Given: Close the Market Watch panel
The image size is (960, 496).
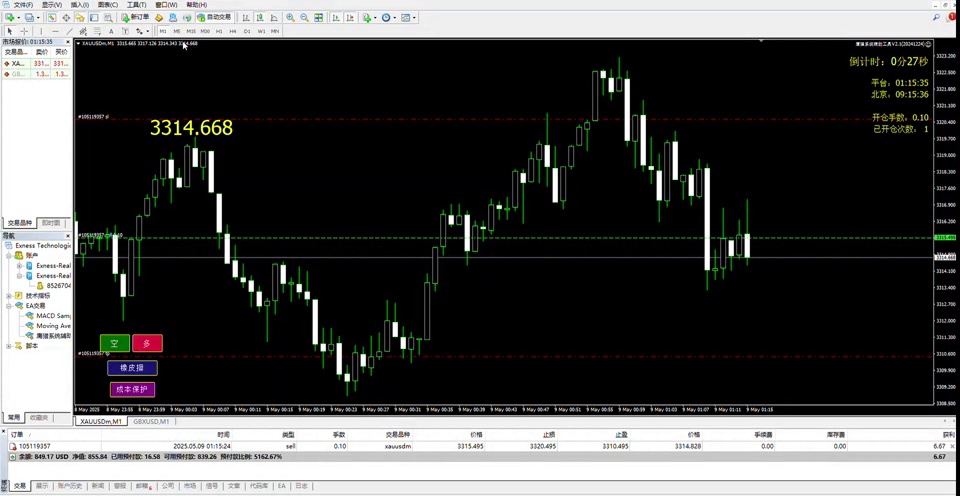Looking at the screenshot, I should tap(68, 42).
